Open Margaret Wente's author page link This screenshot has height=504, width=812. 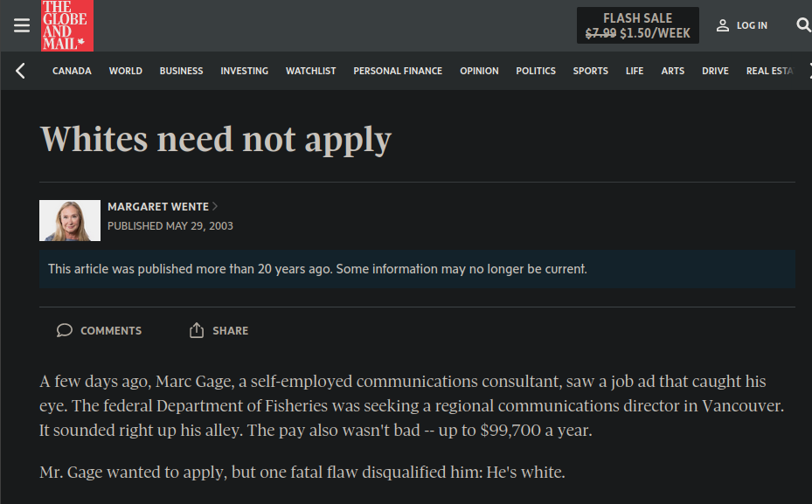point(158,206)
